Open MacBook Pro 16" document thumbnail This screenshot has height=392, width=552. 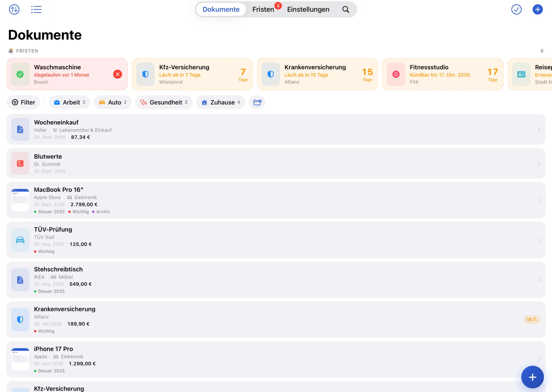tap(20, 200)
